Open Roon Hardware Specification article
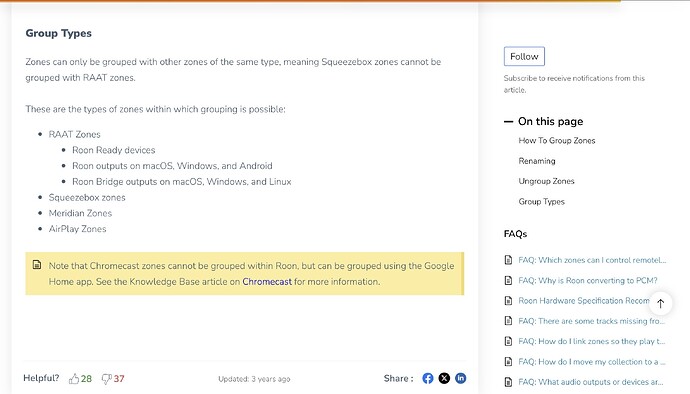This screenshot has height=394, width=690. (x=584, y=301)
